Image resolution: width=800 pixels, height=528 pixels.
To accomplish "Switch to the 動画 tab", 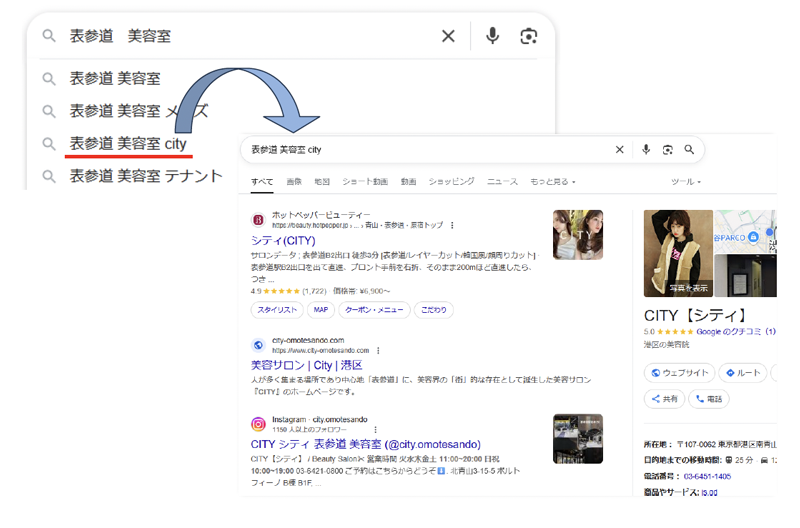I will [408, 182].
